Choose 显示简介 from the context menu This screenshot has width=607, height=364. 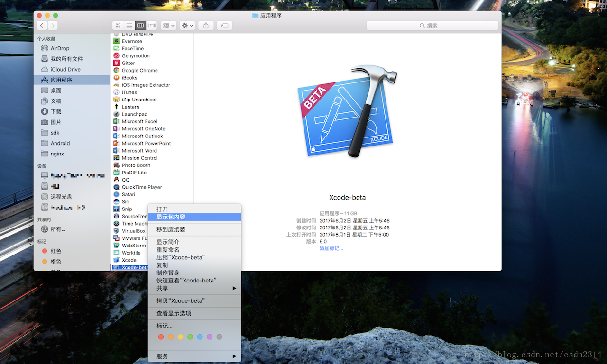[x=194, y=242]
